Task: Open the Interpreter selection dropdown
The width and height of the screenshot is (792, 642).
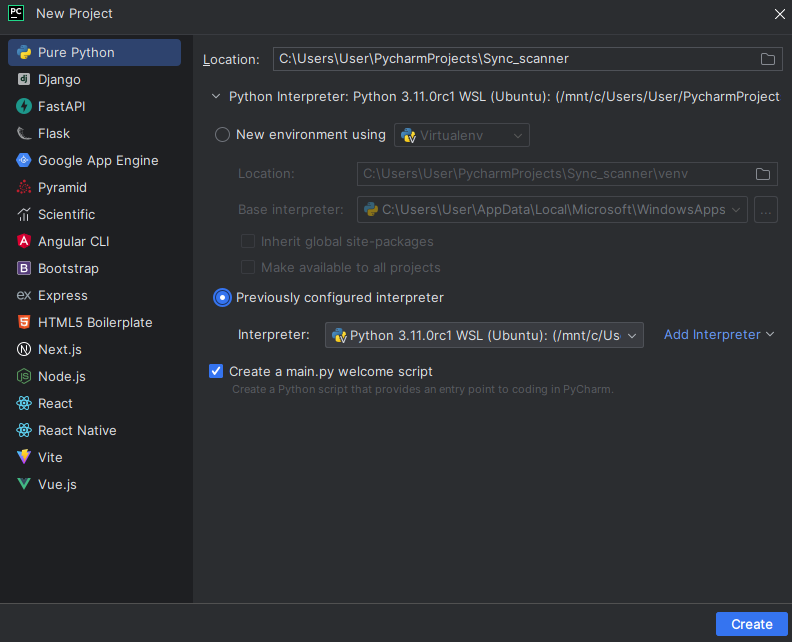Action: tap(484, 335)
